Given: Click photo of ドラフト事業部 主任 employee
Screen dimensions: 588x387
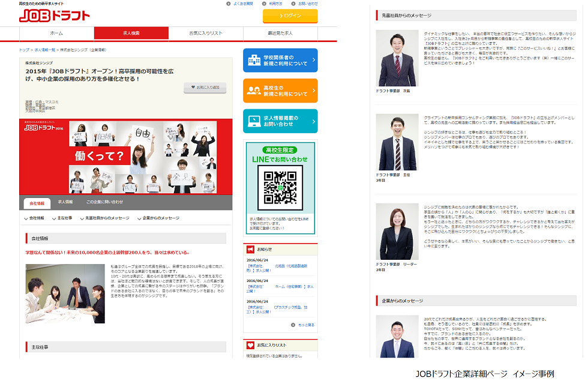Looking at the screenshot, I should coord(397,142).
